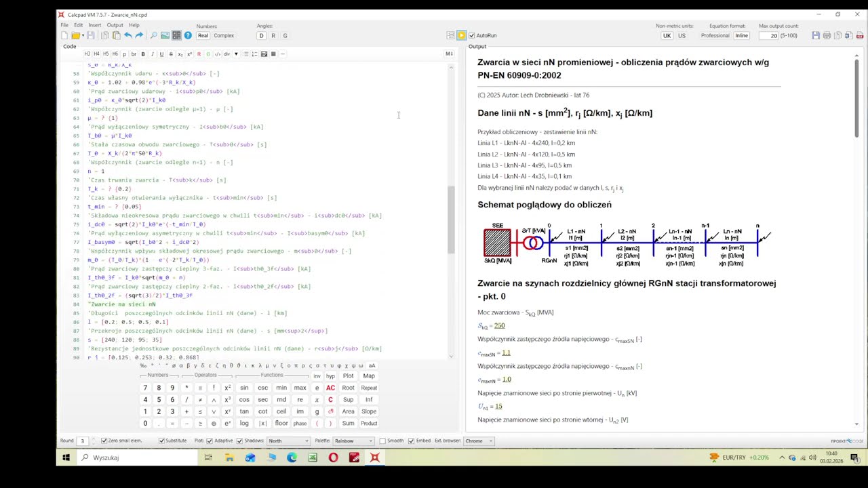Save output with the blue floppy icon
868x488 pixels.
[816, 35]
